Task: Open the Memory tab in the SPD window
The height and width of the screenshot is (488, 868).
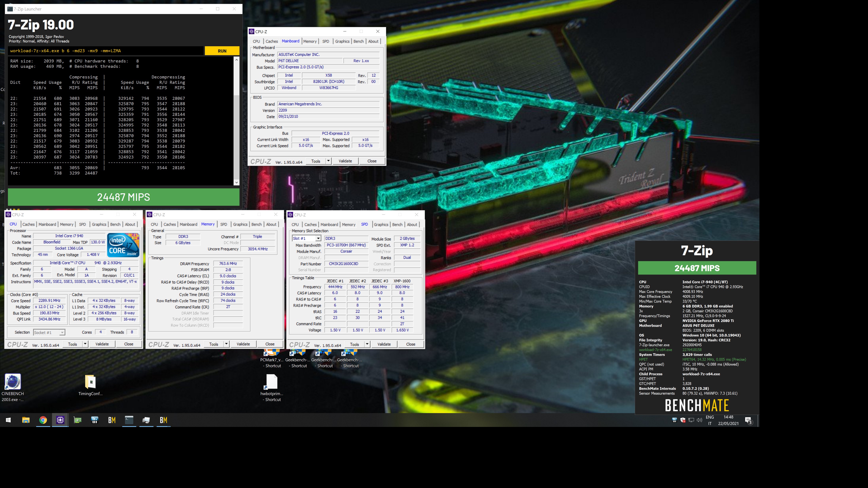Action: pyautogui.click(x=348, y=225)
